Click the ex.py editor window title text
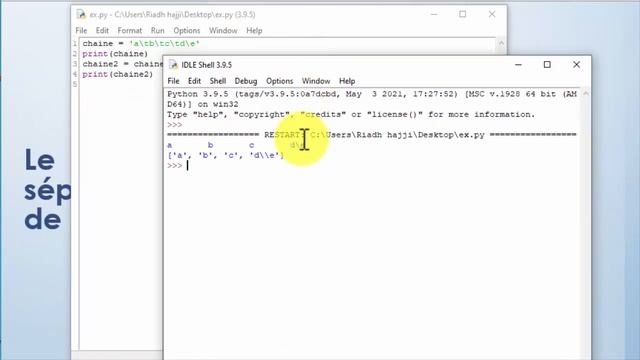The width and height of the screenshot is (640, 360). [173, 15]
